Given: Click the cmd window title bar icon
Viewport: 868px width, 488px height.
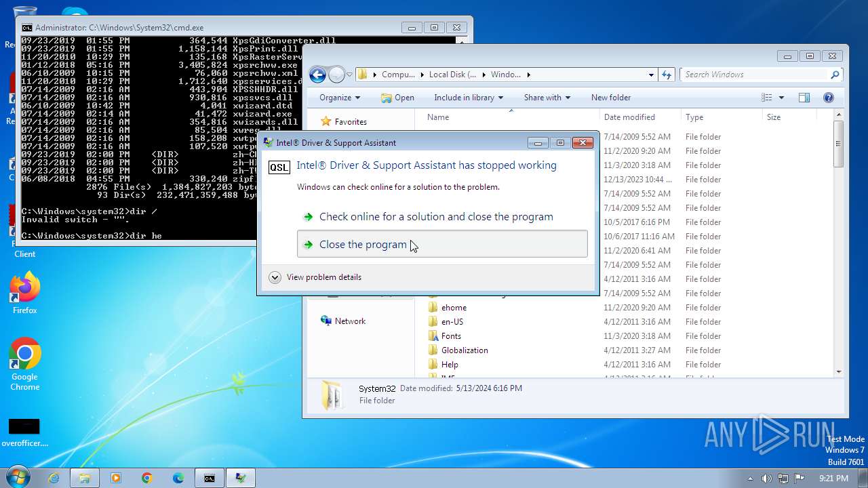Looking at the screenshot, I should [x=26, y=28].
